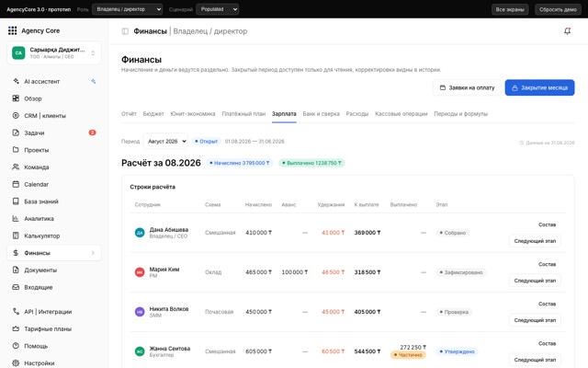Expand the Финансы sidebar chevron
Screen dimensions: 588x368
(93, 253)
